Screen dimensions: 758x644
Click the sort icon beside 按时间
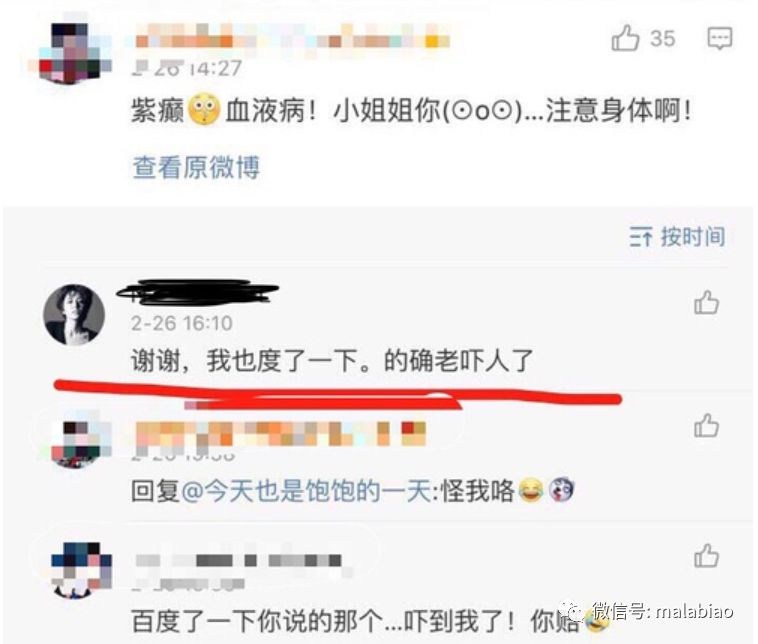641,237
